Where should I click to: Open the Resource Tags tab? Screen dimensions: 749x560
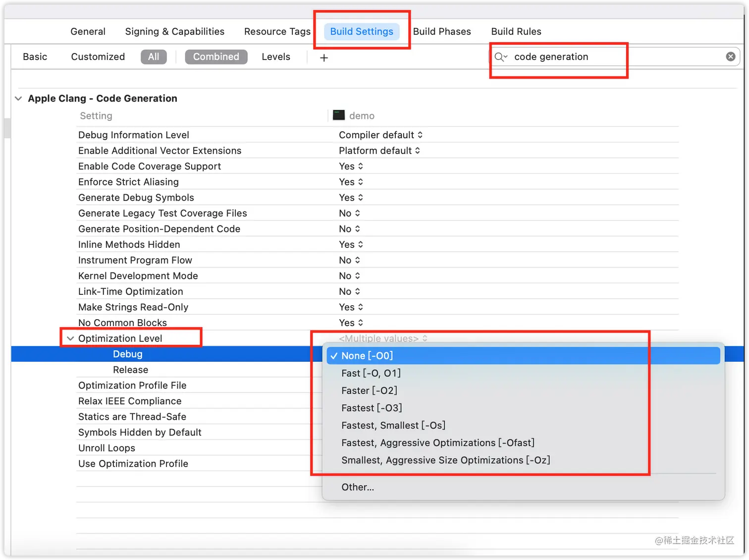tap(277, 31)
